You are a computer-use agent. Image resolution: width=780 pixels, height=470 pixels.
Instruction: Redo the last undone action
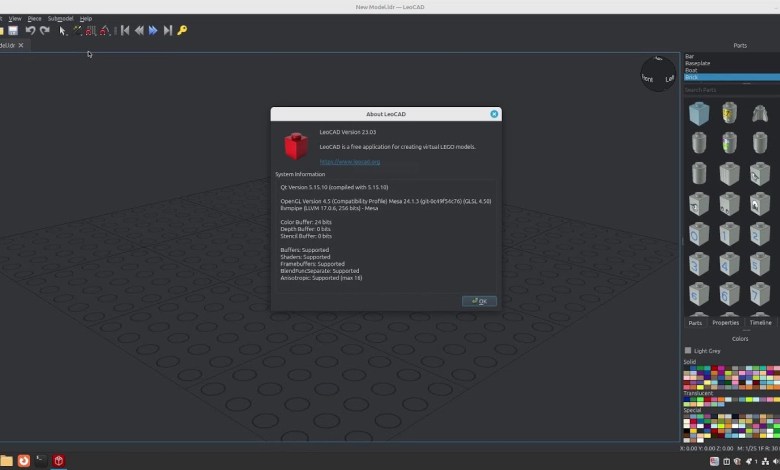pos(45,30)
